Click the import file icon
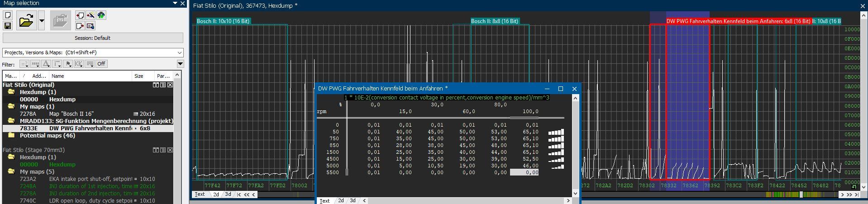868x204 pixels. (x=80, y=15)
